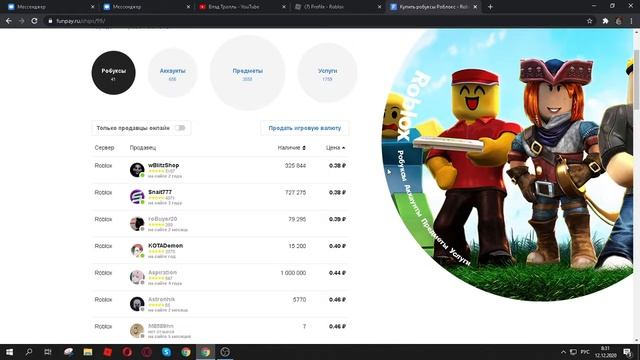
Task: Close the YouTube browser tab
Action: coord(284,7)
